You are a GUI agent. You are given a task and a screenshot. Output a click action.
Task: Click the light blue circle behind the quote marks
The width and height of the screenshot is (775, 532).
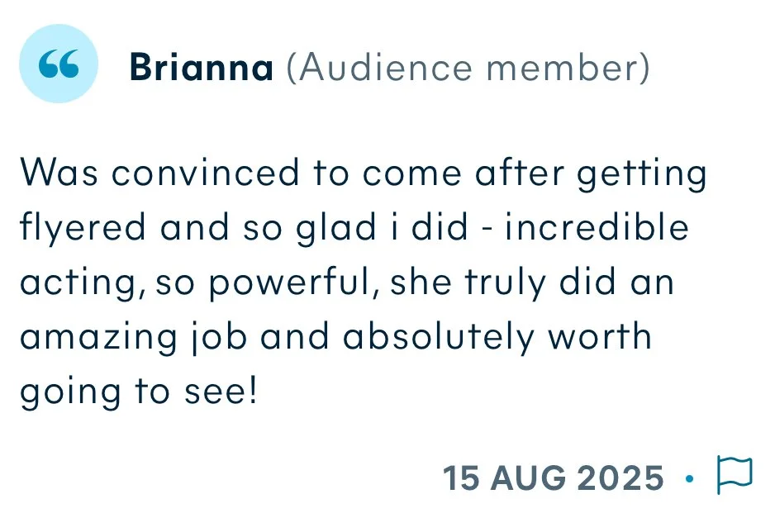point(59,64)
